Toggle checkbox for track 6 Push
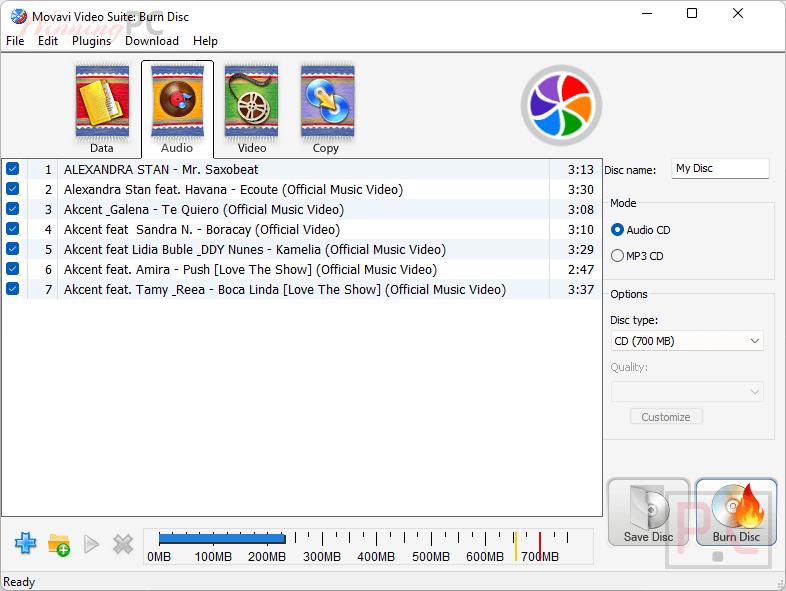 (x=13, y=269)
